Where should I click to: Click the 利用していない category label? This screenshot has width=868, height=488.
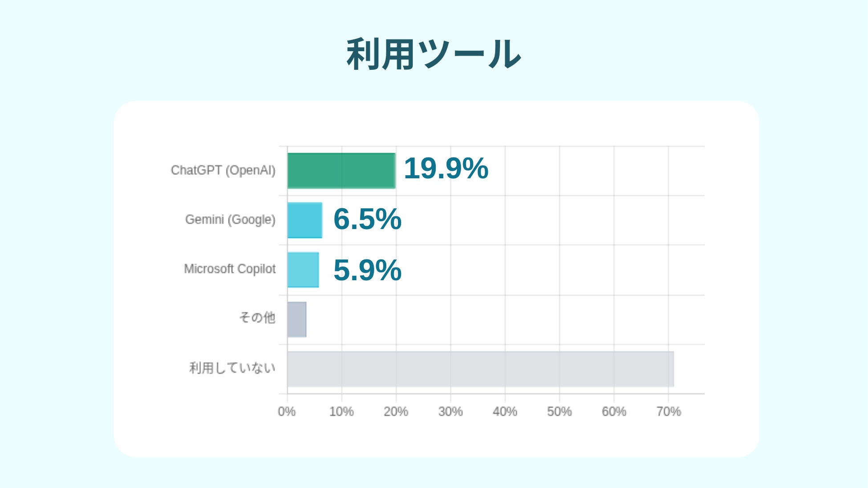(x=232, y=368)
